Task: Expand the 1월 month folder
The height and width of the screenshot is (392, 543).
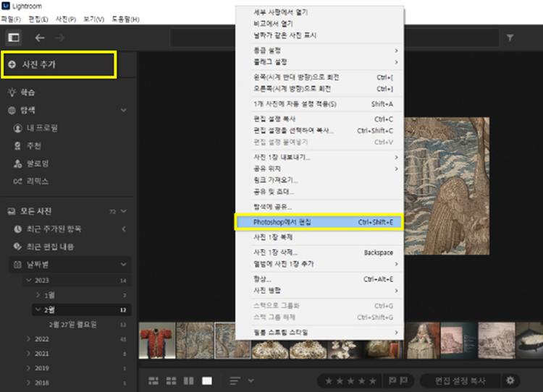Action: point(38,295)
